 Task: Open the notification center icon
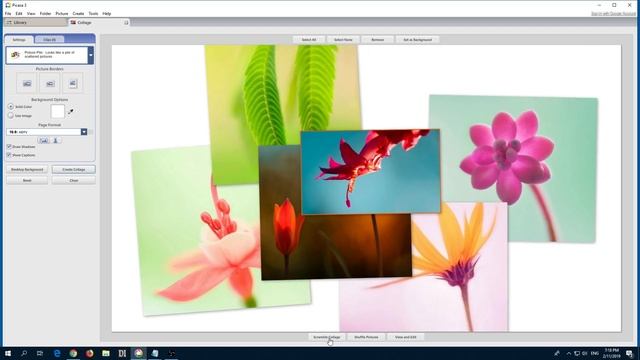[x=629, y=353]
